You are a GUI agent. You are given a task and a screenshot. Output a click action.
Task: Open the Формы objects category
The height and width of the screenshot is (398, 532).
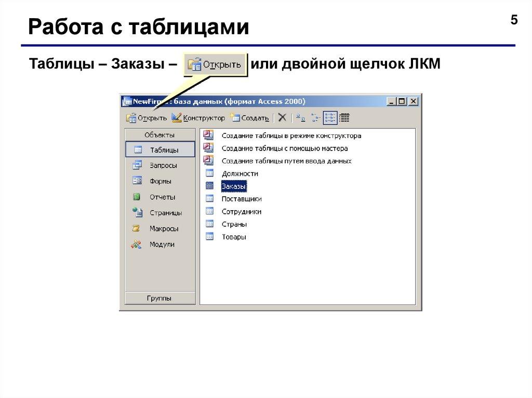tap(160, 182)
